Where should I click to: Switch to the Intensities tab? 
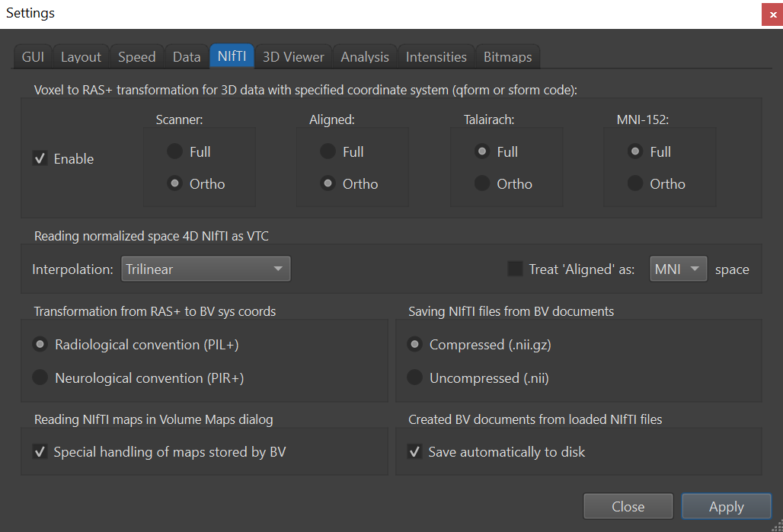pos(436,56)
